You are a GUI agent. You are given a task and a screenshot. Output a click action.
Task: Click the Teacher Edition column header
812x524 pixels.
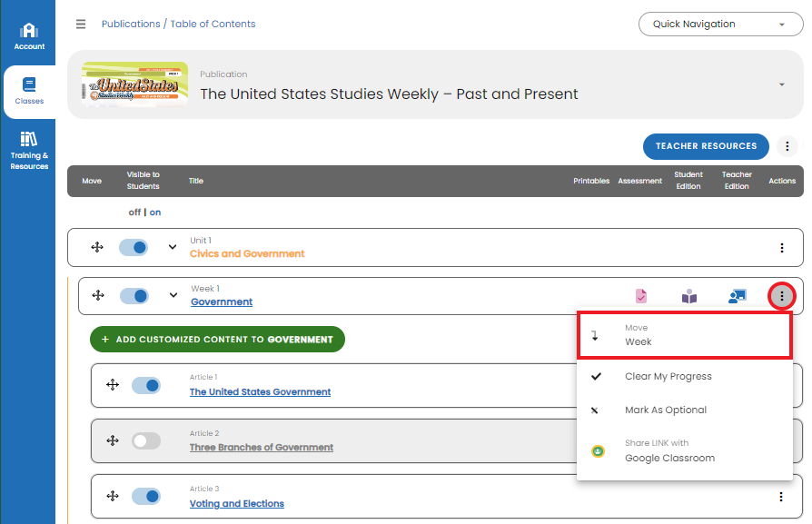[737, 180]
